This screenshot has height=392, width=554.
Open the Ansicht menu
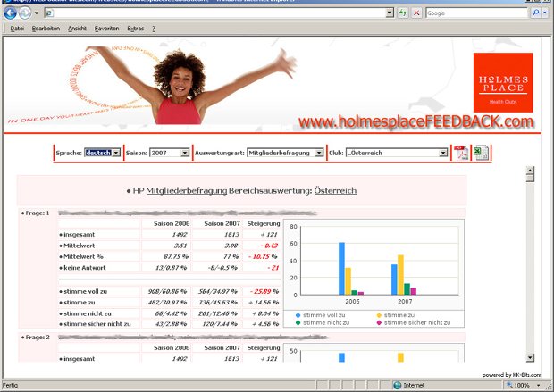pyautogui.click(x=77, y=29)
